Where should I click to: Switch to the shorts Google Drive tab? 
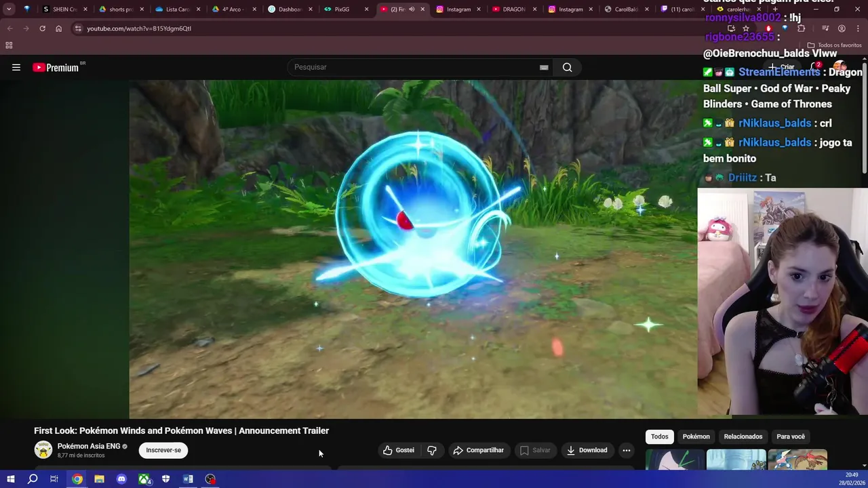coord(115,9)
